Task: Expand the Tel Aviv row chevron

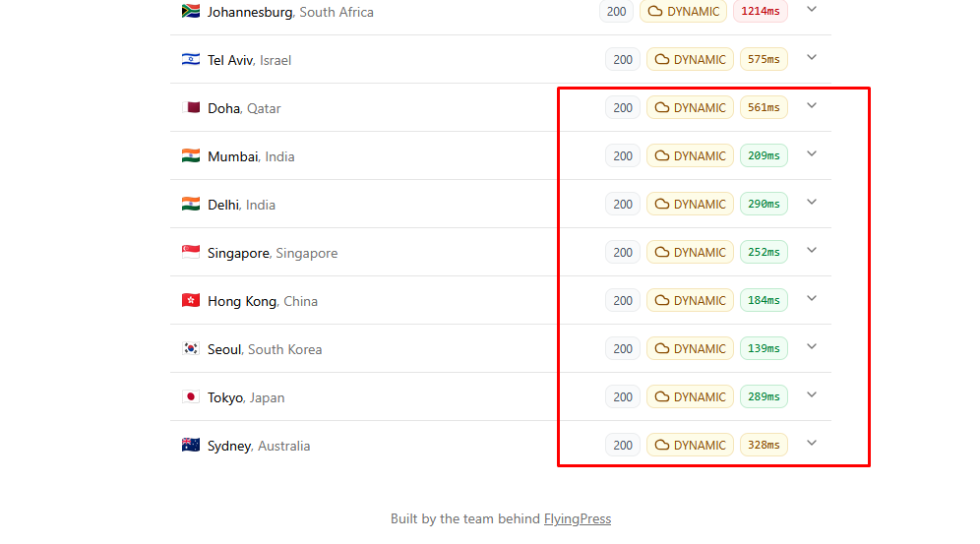Action: (811, 57)
